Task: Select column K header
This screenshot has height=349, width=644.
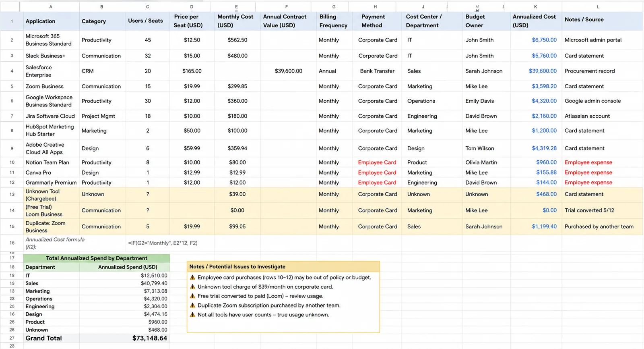Action: pos(535,6)
